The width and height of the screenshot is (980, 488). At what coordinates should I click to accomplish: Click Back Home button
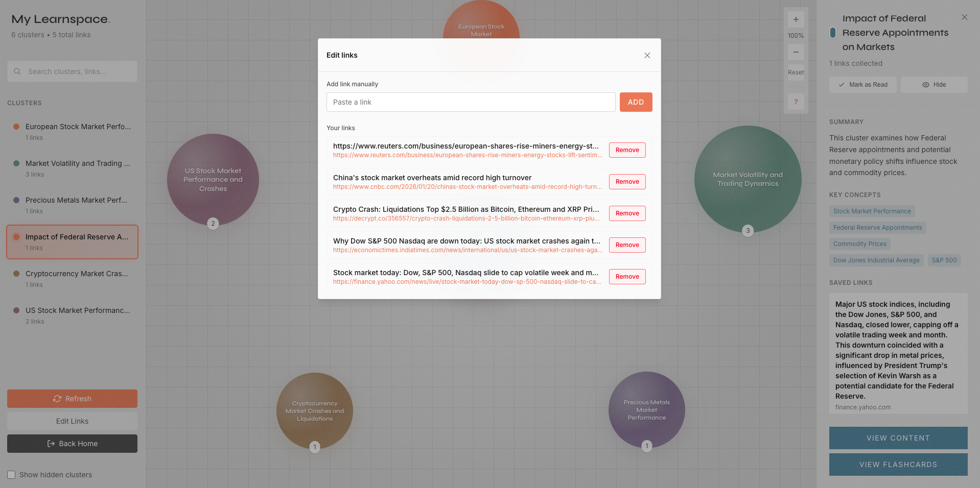(72, 444)
